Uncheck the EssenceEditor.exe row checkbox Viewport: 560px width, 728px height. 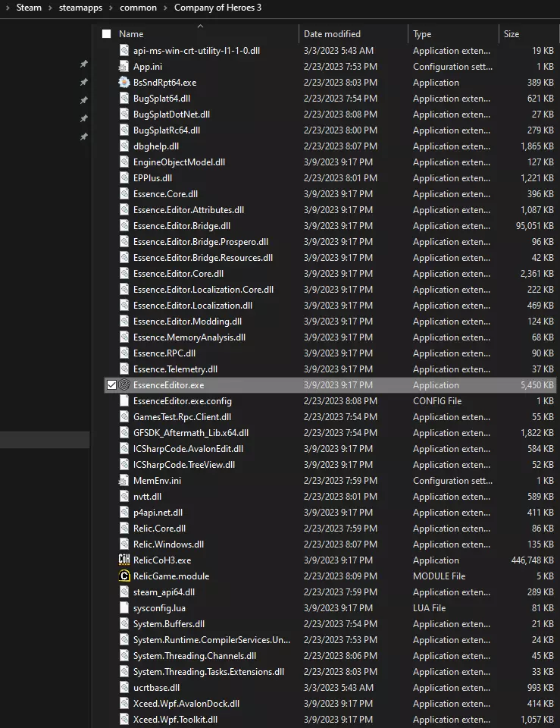(x=111, y=385)
